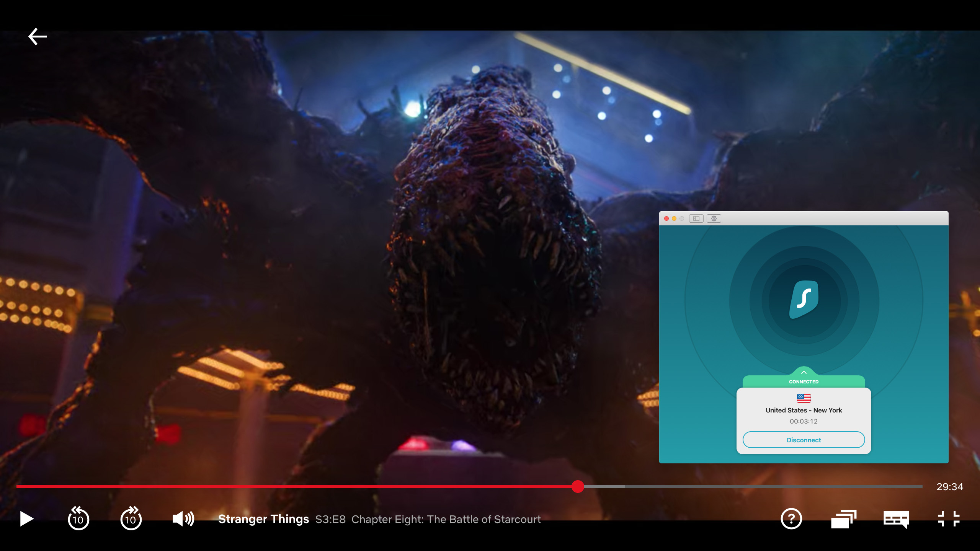Expand the CONNECTED status panel chevron

click(804, 372)
